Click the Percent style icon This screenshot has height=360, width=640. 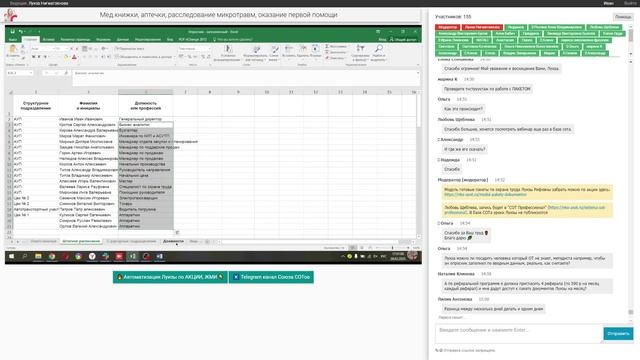pos(190,57)
